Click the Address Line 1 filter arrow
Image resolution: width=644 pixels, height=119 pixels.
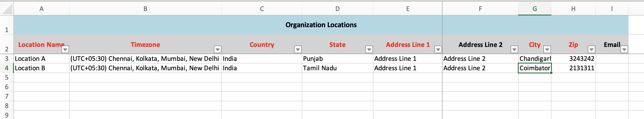[x=438, y=49]
